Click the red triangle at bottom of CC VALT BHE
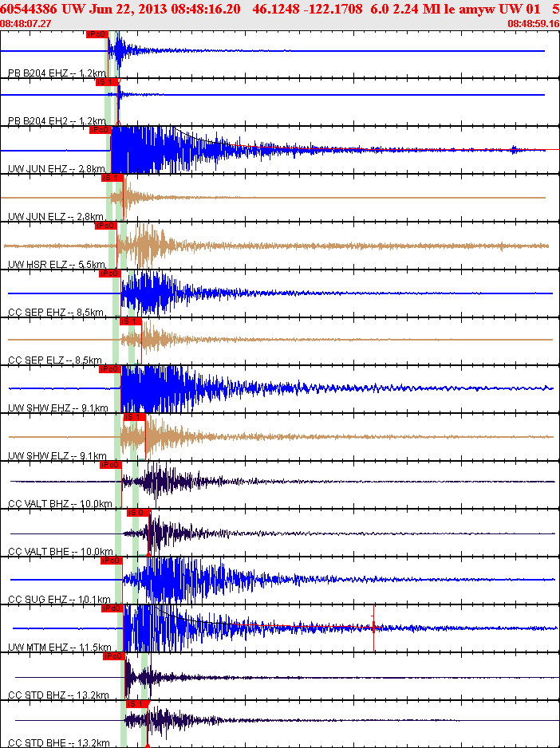560x748 pixels. click(x=149, y=553)
